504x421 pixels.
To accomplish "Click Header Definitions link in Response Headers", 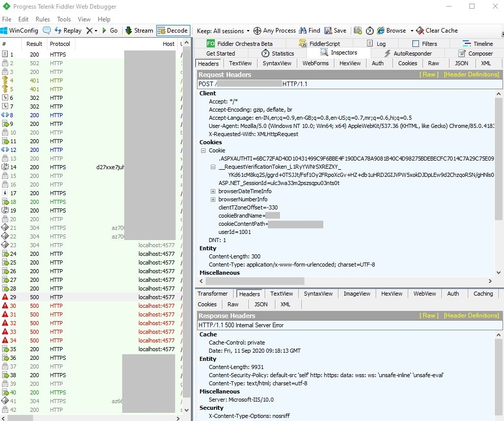I will point(471,315).
